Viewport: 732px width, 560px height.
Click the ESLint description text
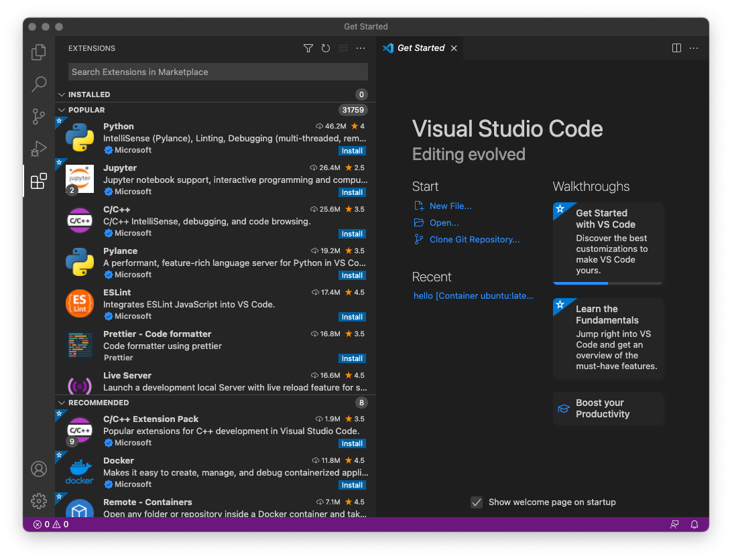click(189, 304)
